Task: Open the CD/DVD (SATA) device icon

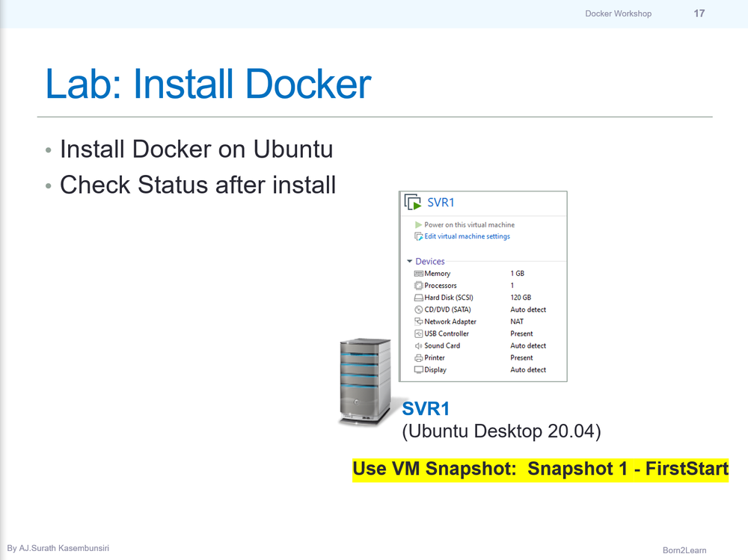Action: pyautogui.click(x=419, y=310)
